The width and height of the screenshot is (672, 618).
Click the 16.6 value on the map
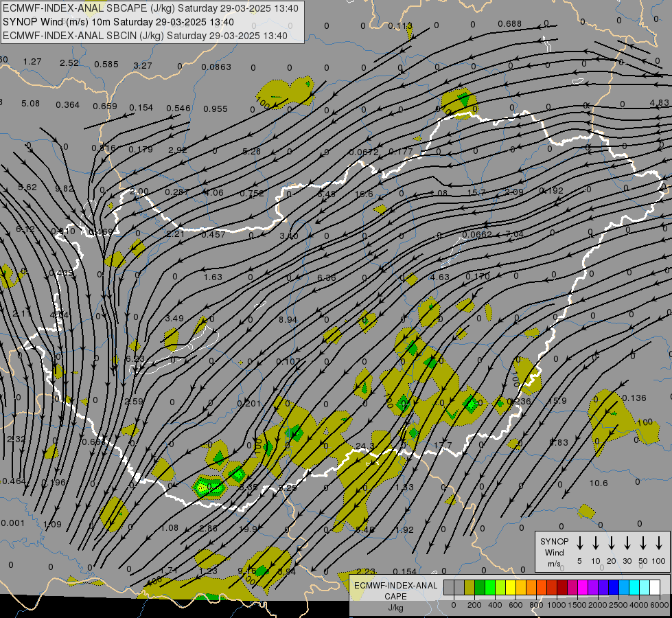click(x=364, y=194)
